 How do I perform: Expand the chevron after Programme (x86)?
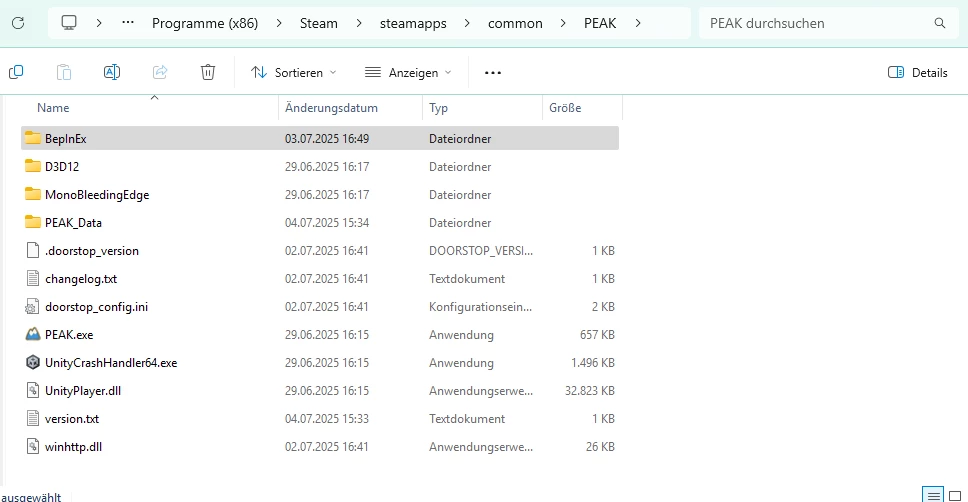[x=279, y=23]
